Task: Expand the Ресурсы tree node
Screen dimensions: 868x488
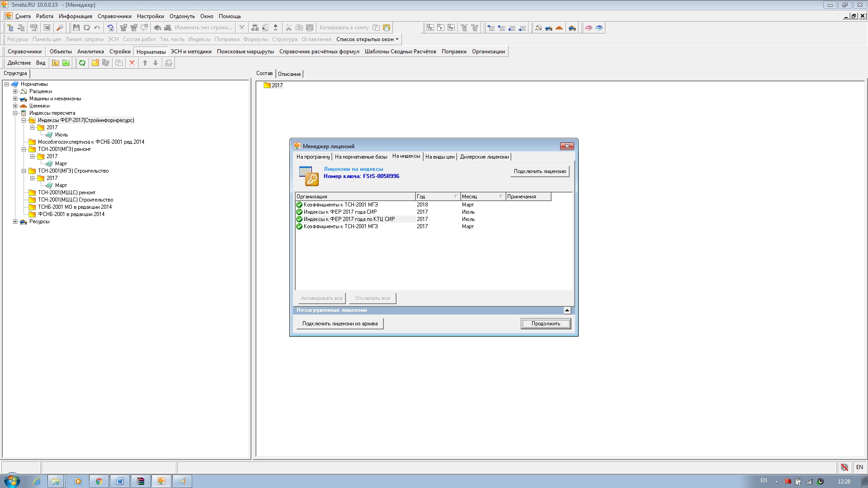Action: click(x=15, y=221)
